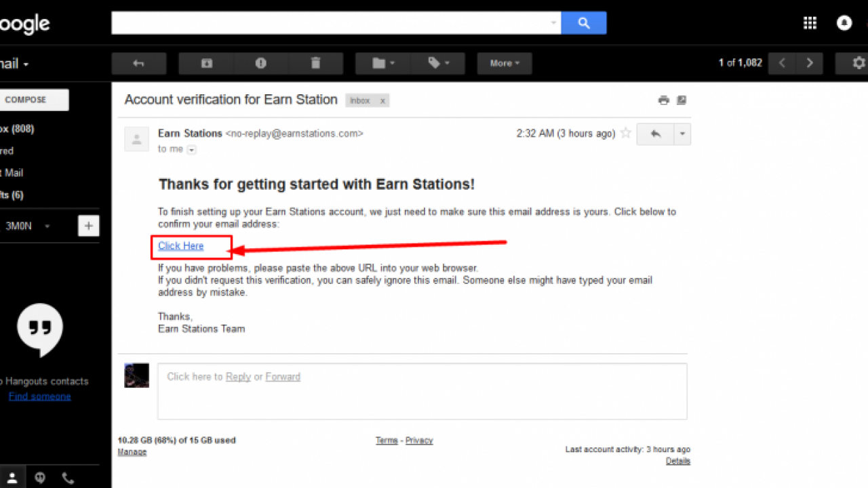The image size is (868, 488).
Task: Open the Labels tag dropdown
Action: (x=438, y=63)
